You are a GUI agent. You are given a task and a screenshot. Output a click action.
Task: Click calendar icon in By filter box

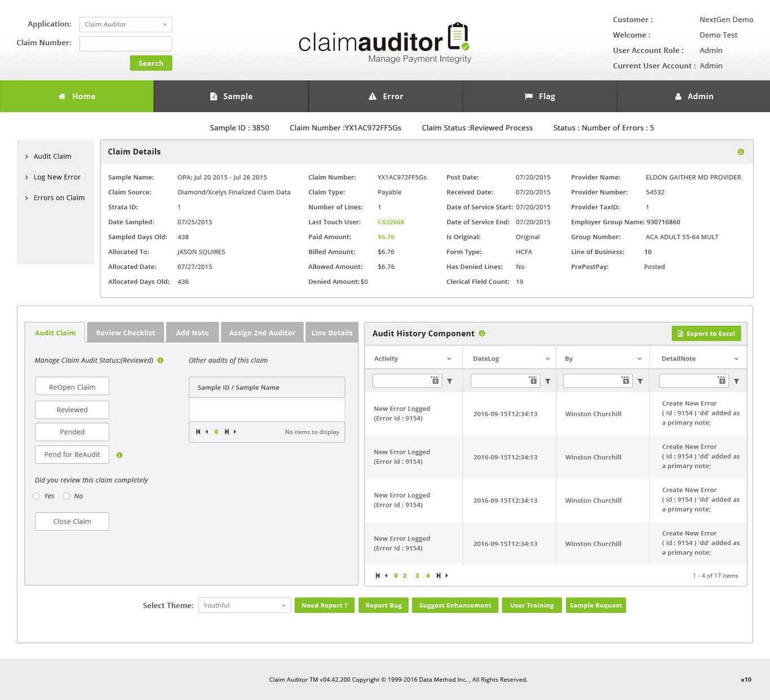[x=625, y=380]
